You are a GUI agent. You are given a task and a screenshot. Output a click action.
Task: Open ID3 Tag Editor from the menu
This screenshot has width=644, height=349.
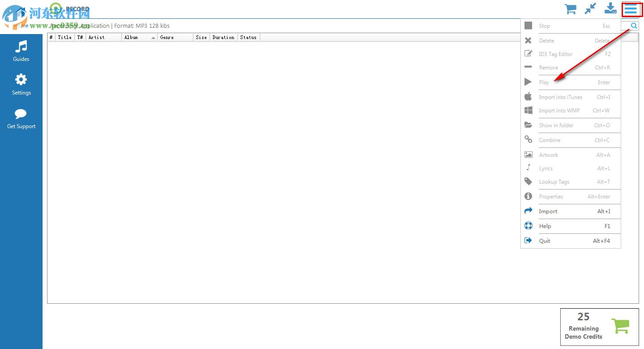point(571,54)
